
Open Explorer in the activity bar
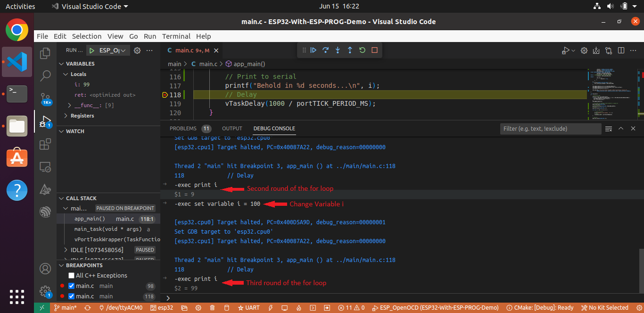[x=45, y=53]
